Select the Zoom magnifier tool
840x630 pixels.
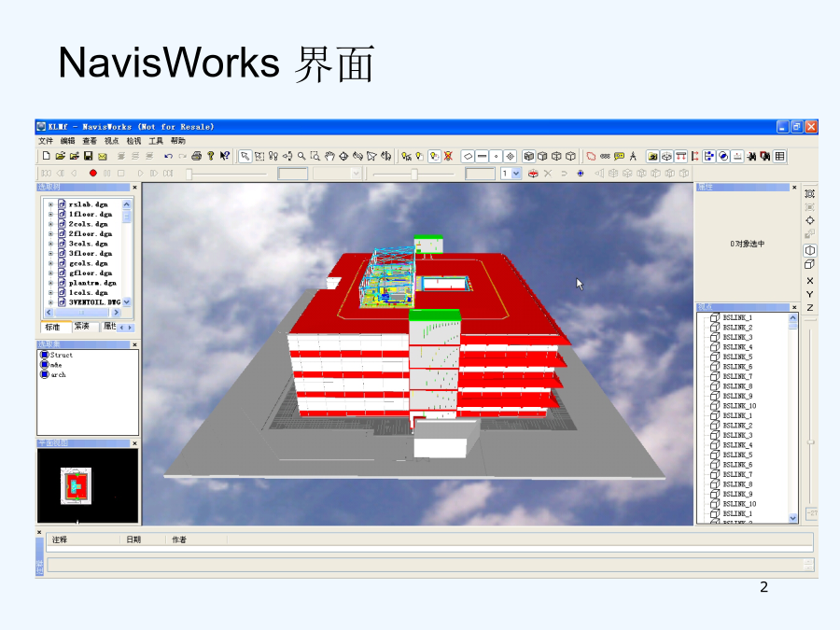tap(301, 156)
